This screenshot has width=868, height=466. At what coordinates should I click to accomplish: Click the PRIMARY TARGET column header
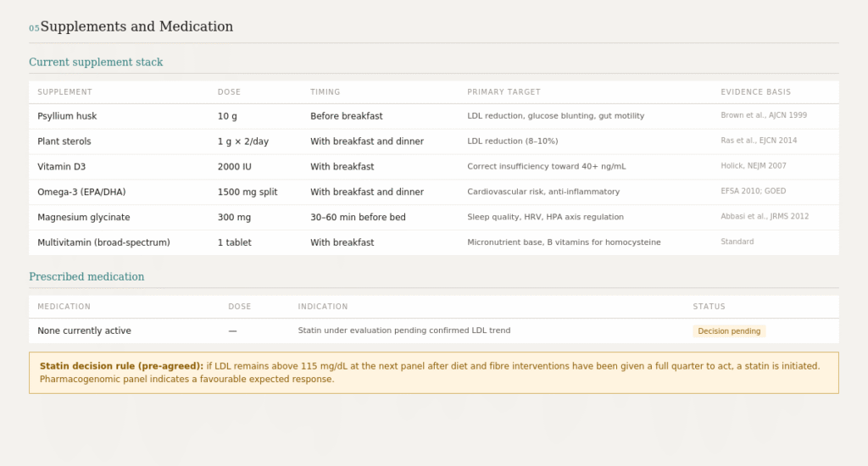click(x=504, y=92)
